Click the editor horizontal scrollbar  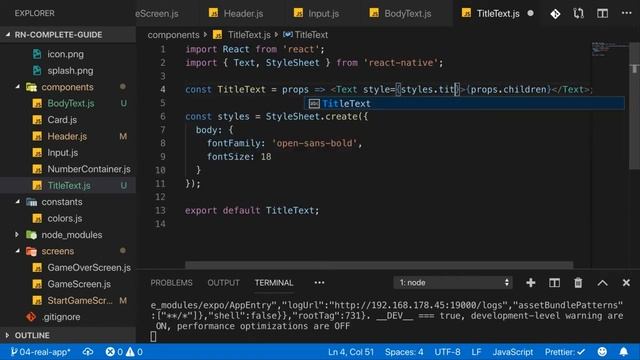point(379,265)
